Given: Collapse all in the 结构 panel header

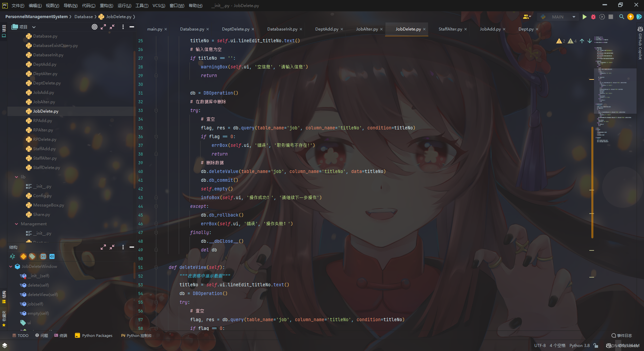Looking at the screenshot, I should click(112, 247).
